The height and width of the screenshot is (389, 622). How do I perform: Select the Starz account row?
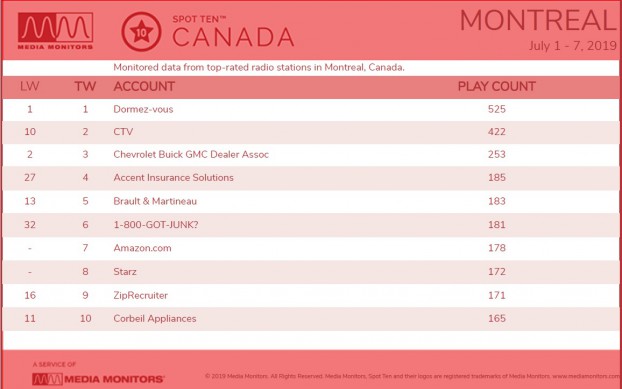(x=311, y=272)
